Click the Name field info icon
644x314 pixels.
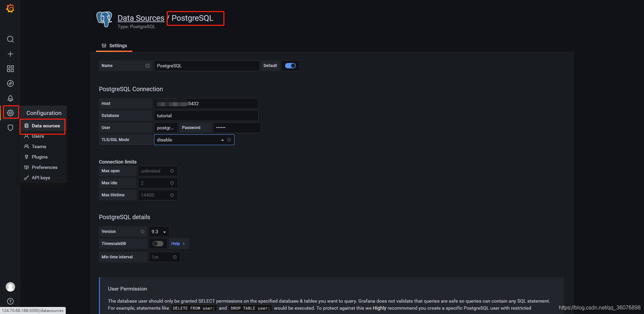pyautogui.click(x=148, y=66)
